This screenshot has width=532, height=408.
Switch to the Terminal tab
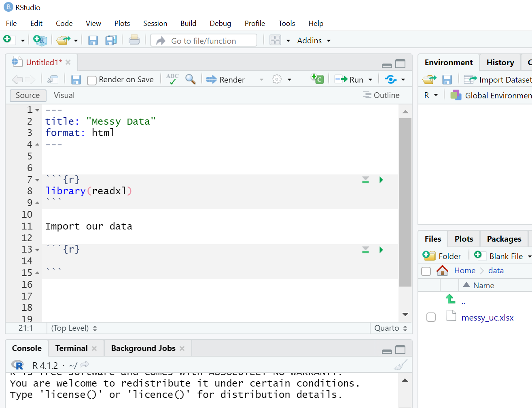click(x=71, y=348)
